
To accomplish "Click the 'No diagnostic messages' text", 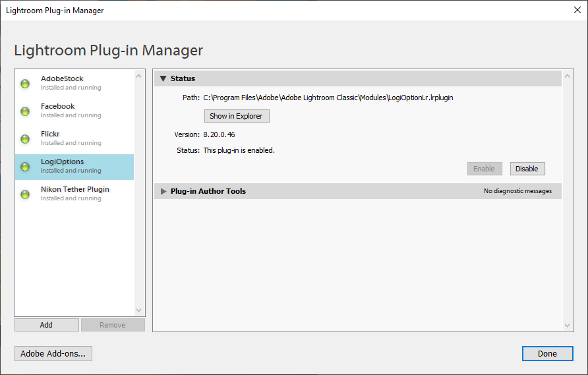I will click(517, 191).
